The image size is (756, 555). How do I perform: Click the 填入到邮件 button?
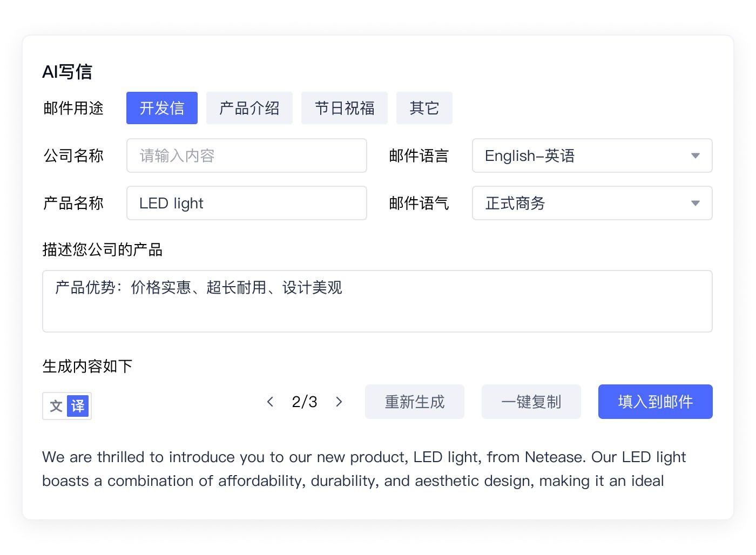(x=655, y=402)
